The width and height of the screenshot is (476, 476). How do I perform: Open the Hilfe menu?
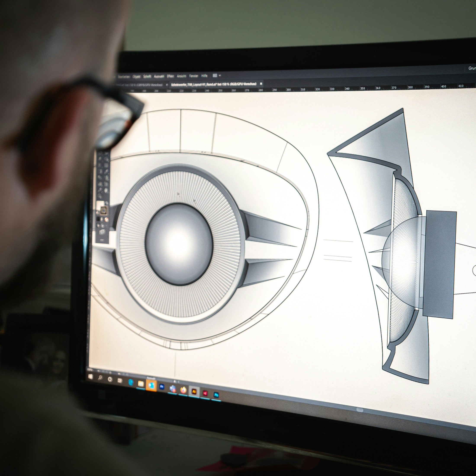(204, 76)
